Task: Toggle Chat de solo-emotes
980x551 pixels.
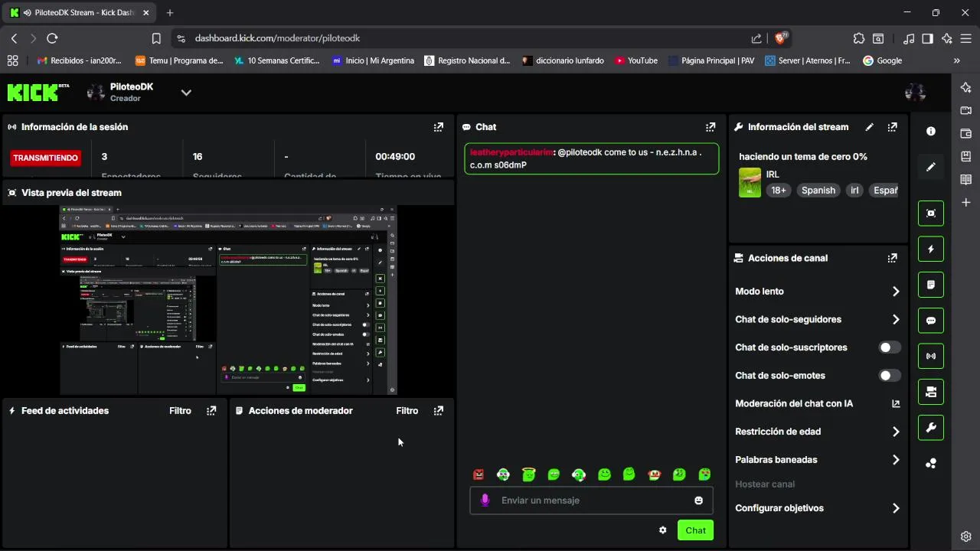Action: tap(890, 376)
